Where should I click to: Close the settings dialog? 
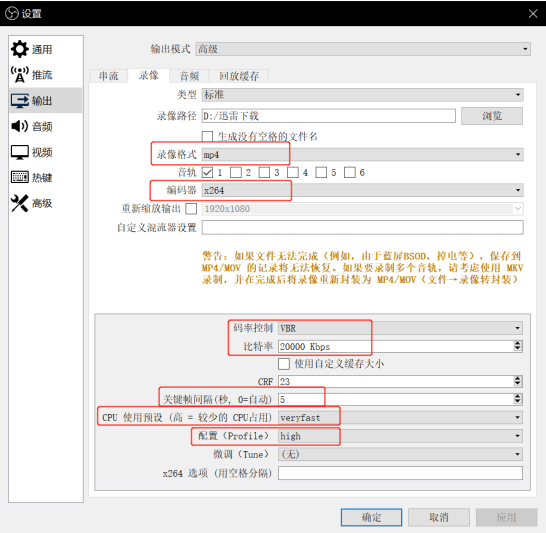[x=533, y=14]
